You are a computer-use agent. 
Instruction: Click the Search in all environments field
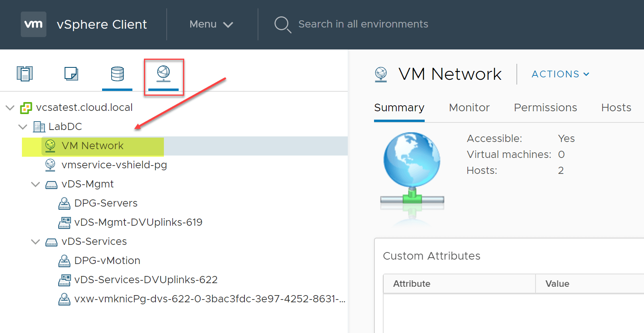pyautogui.click(x=363, y=24)
